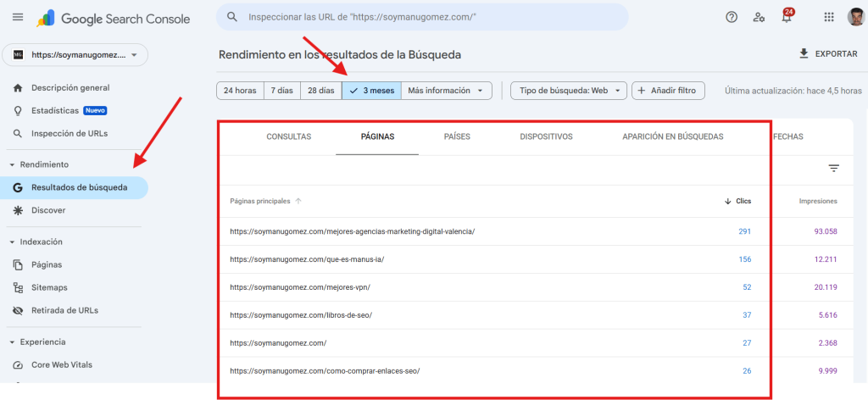Click the Sitemaps tree icon

pos(18,287)
